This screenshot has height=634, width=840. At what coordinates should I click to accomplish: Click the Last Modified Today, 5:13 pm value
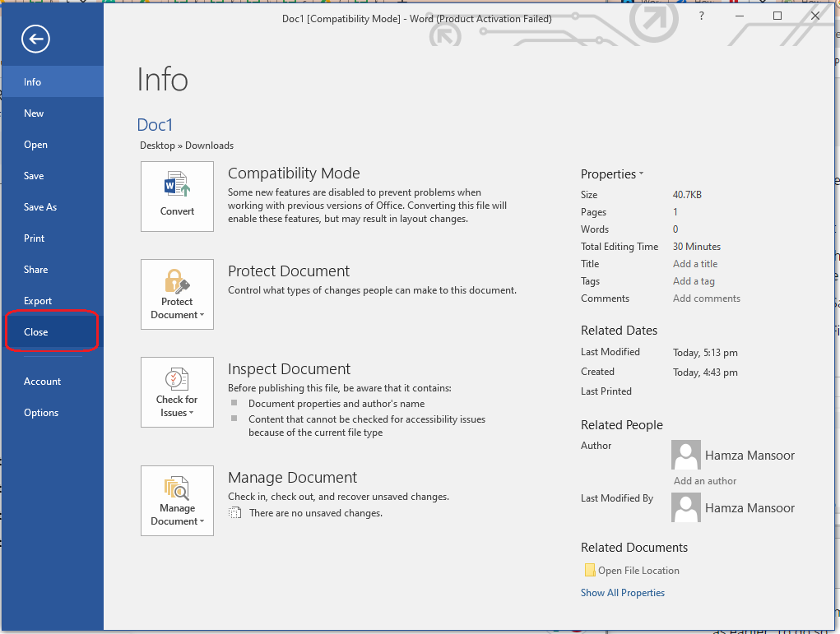[x=705, y=352]
